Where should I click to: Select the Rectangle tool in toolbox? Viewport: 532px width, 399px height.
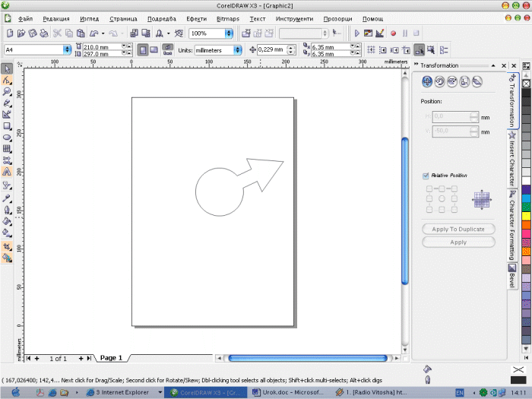point(7,126)
